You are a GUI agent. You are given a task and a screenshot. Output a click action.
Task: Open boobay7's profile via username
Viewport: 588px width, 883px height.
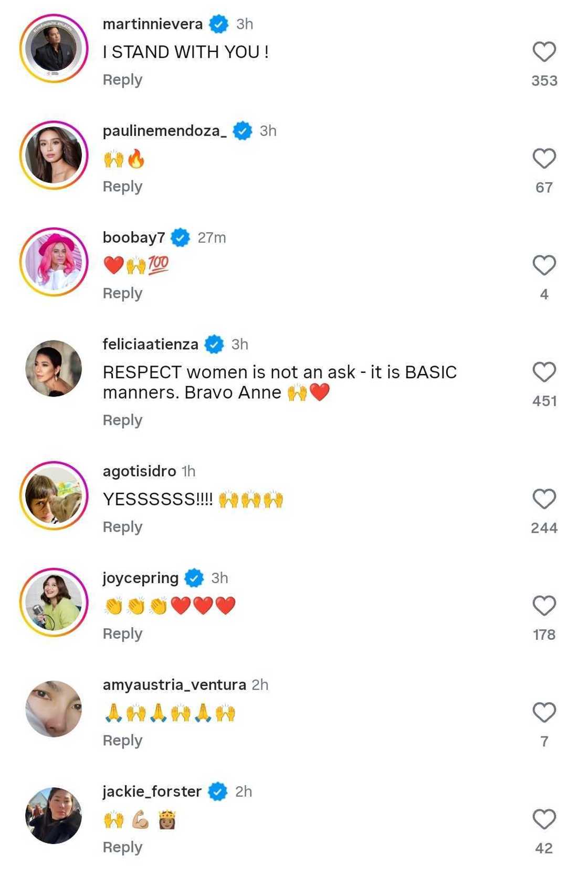tap(131, 237)
